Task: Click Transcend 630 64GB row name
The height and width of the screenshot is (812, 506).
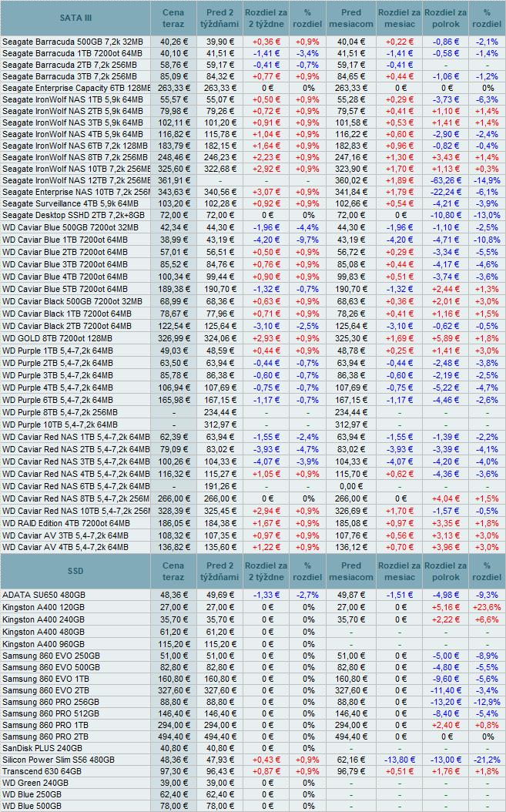Action: coord(42,771)
